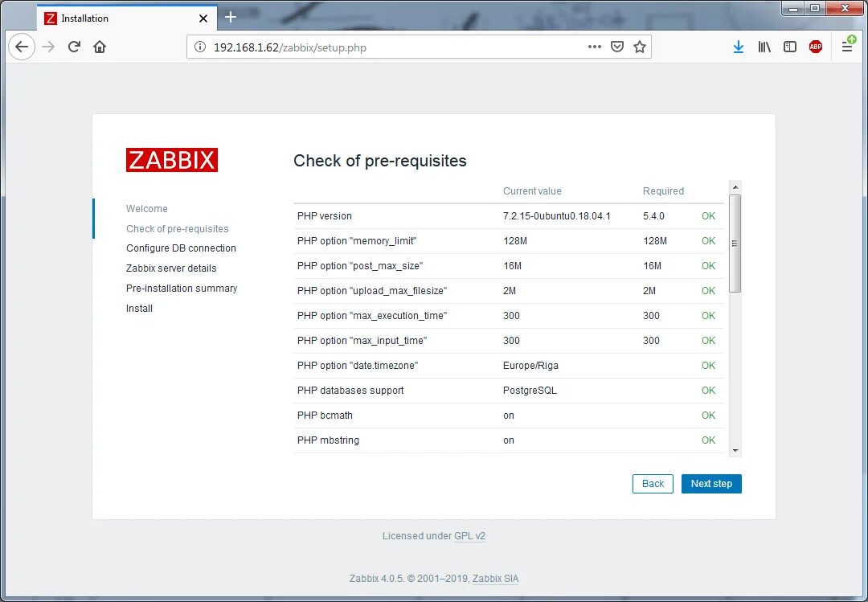Image resolution: width=868 pixels, height=602 pixels.
Task: Click the Next step button
Action: point(711,484)
